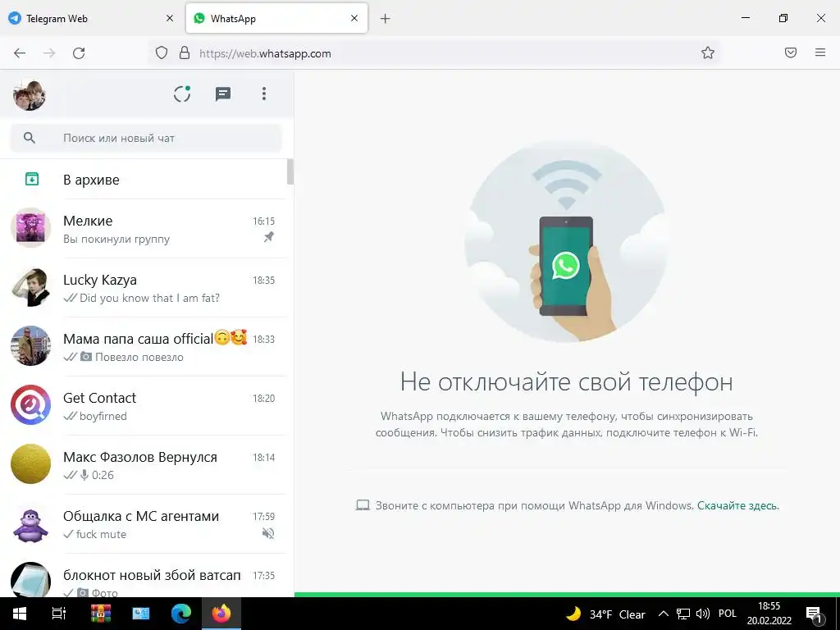This screenshot has width=840, height=630.
Task: Click the Get Contact logo avatar
Action: pos(30,405)
